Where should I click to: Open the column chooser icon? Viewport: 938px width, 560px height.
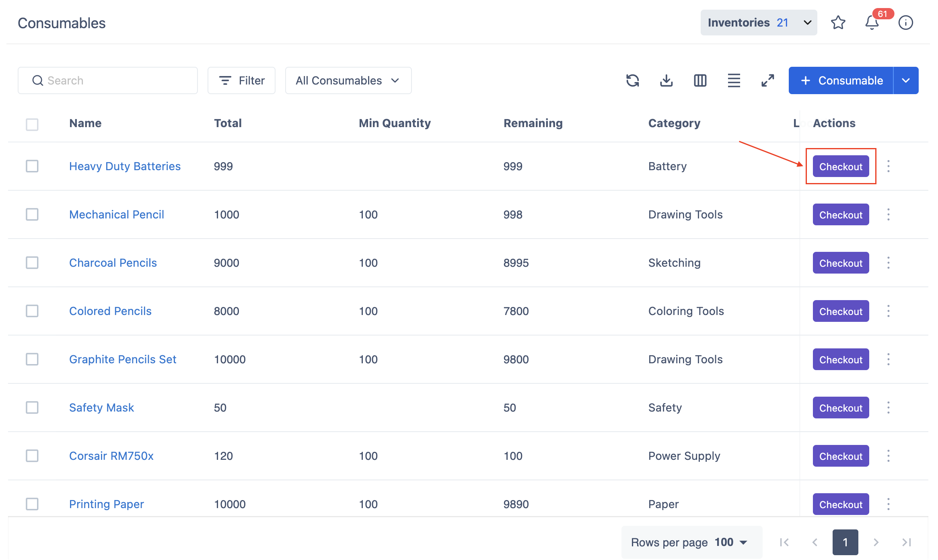[700, 80]
